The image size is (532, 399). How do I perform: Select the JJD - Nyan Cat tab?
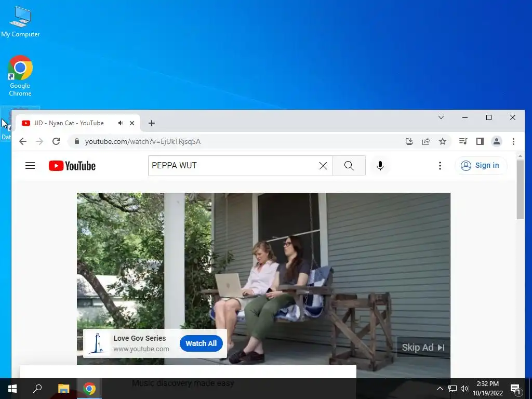(x=69, y=123)
